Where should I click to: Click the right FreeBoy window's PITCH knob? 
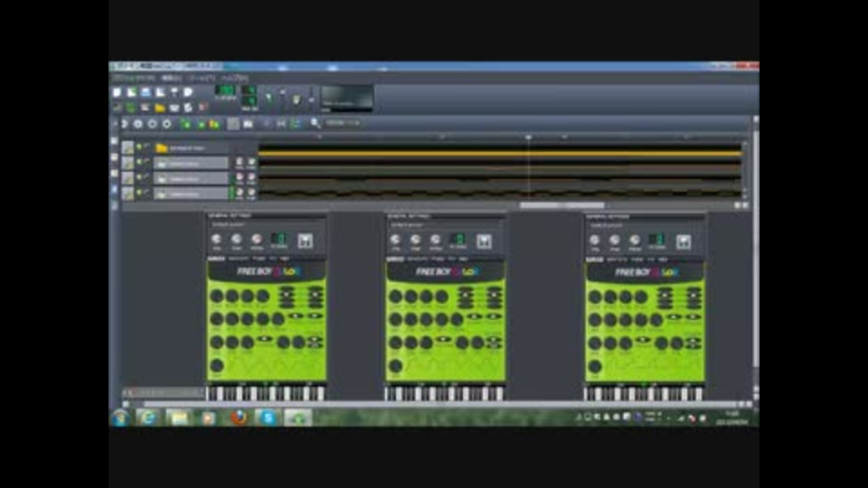click(635, 240)
